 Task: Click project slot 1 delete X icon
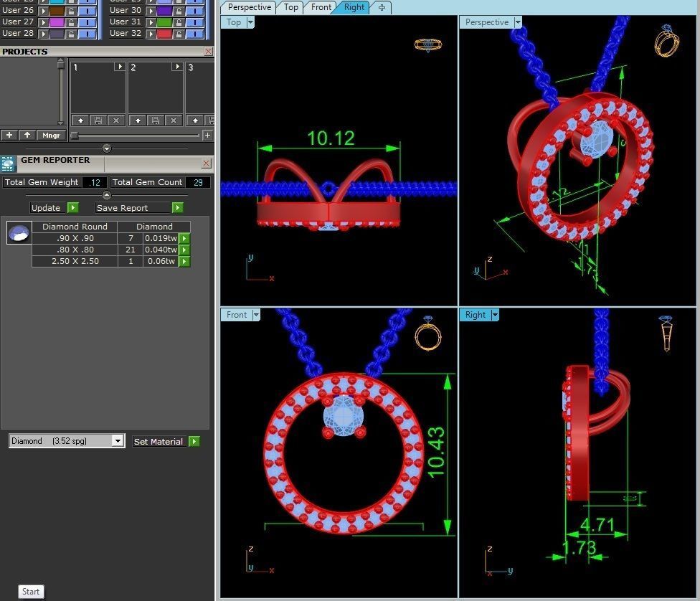116,120
